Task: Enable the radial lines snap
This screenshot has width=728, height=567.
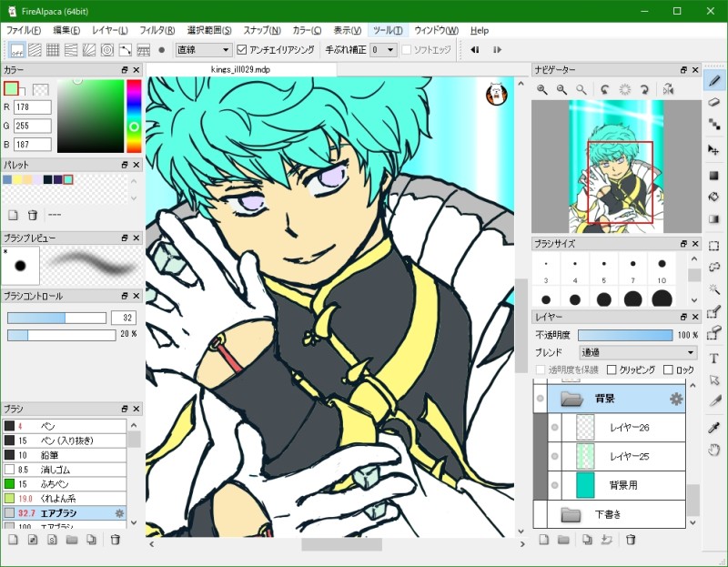Action: (x=89, y=50)
